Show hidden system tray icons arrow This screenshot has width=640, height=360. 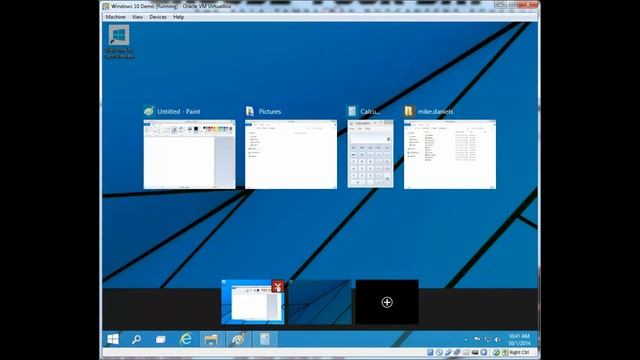point(466,340)
